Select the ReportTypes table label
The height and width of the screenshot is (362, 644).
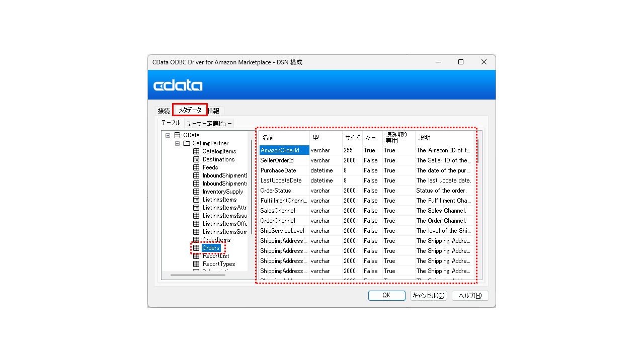coord(219,264)
